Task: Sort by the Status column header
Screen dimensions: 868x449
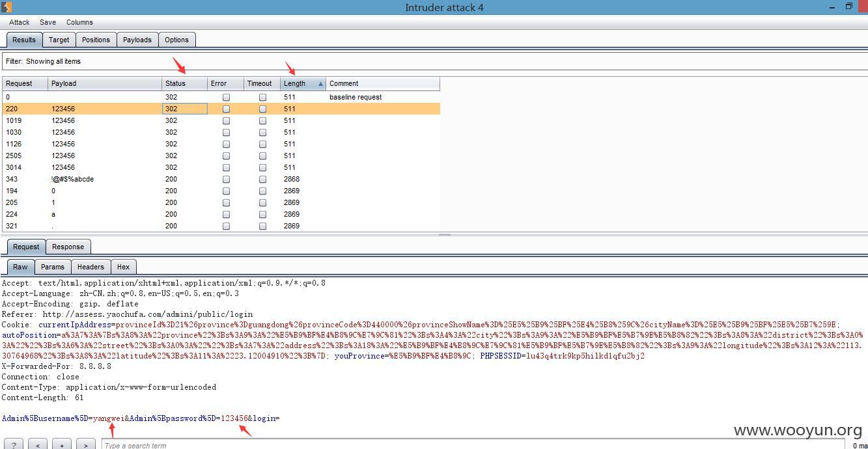Action: click(x=184, y=83)
